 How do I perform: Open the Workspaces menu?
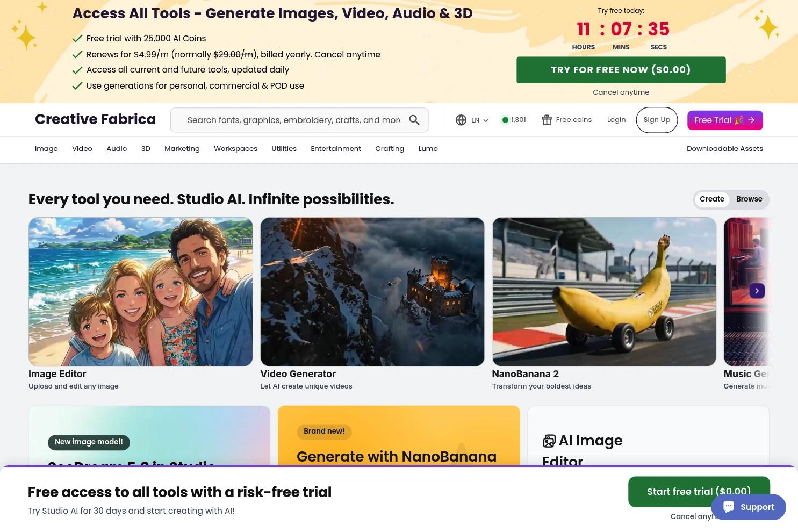[x=235, y=149]
